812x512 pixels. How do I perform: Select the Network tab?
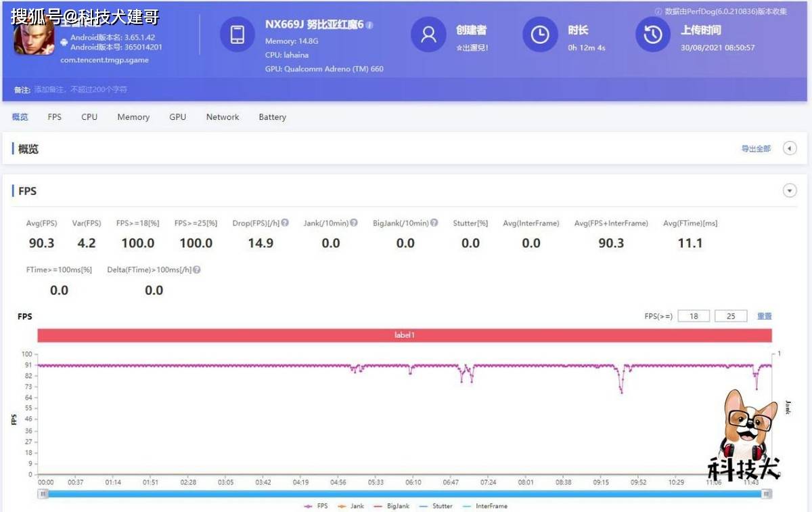click(x=223, y=117)
